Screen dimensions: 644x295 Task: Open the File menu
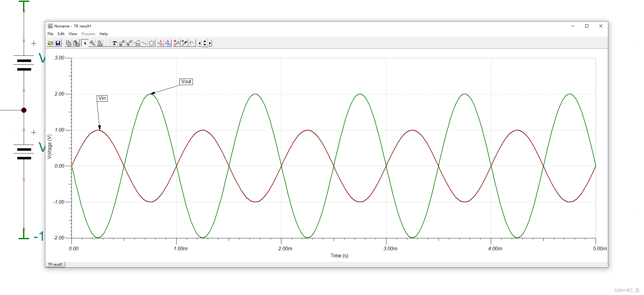pyautogui.click(x=50, y=34)
